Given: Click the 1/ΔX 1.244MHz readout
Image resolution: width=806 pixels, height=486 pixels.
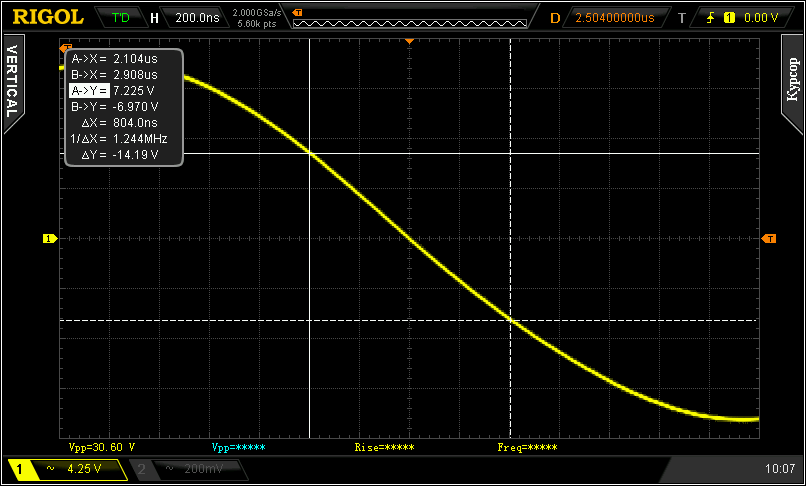Looking at the screenshot, I should (x=119, y=138).
